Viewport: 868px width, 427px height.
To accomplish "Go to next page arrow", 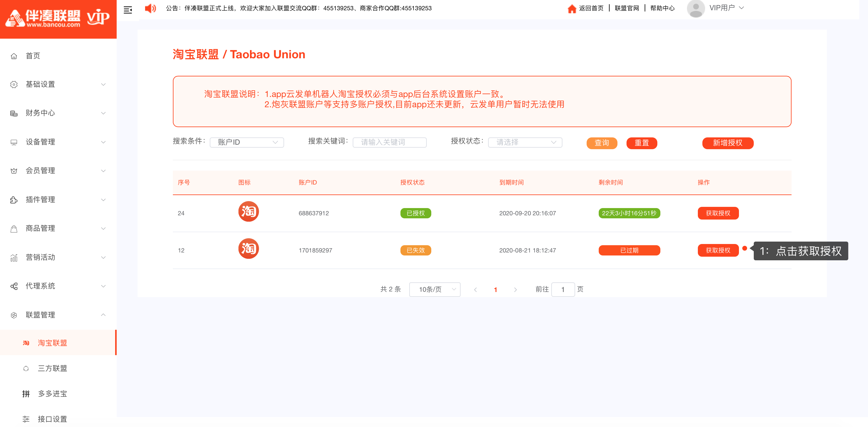I will click(515, 290).
